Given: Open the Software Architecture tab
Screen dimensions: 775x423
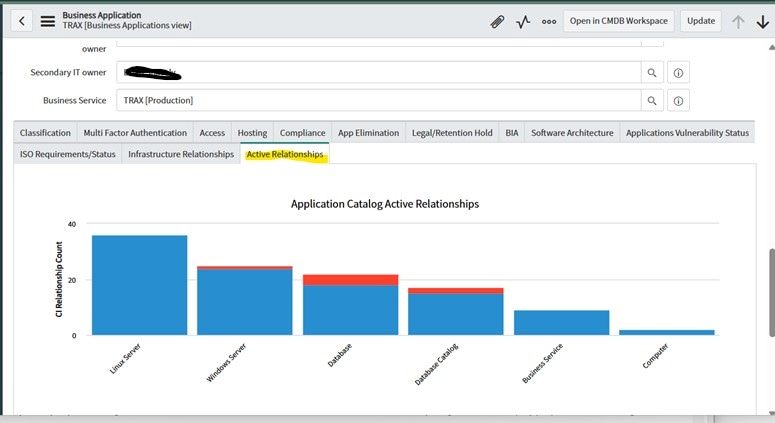Looking at the screenshot, I should pyautogui.click(x=572, y=132).
